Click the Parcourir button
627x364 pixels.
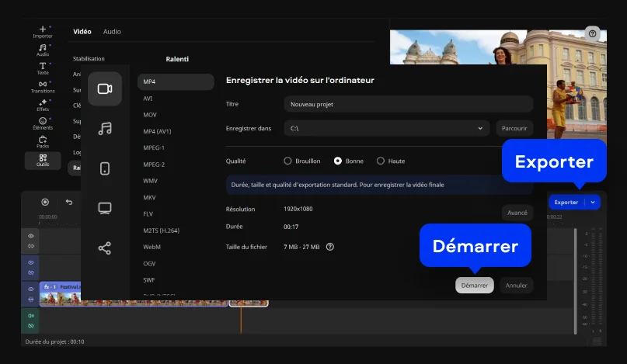click(x=514, y=128)
